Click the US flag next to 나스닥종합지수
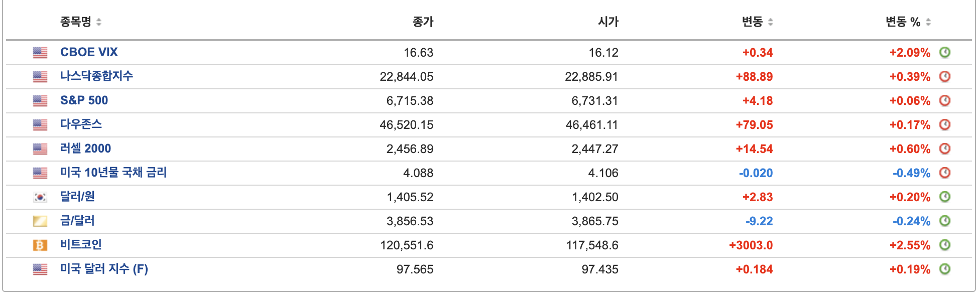 [x=42, y=76]
